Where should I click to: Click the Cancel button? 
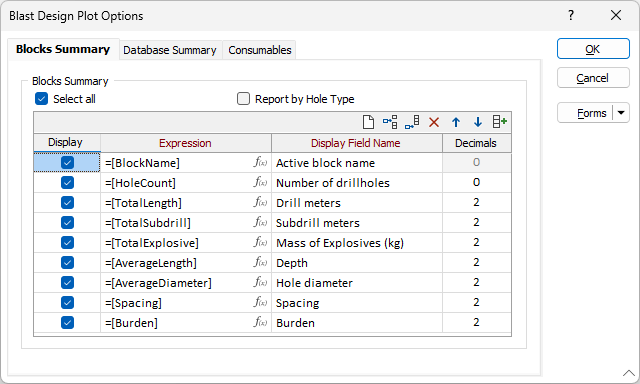[593, 78]
